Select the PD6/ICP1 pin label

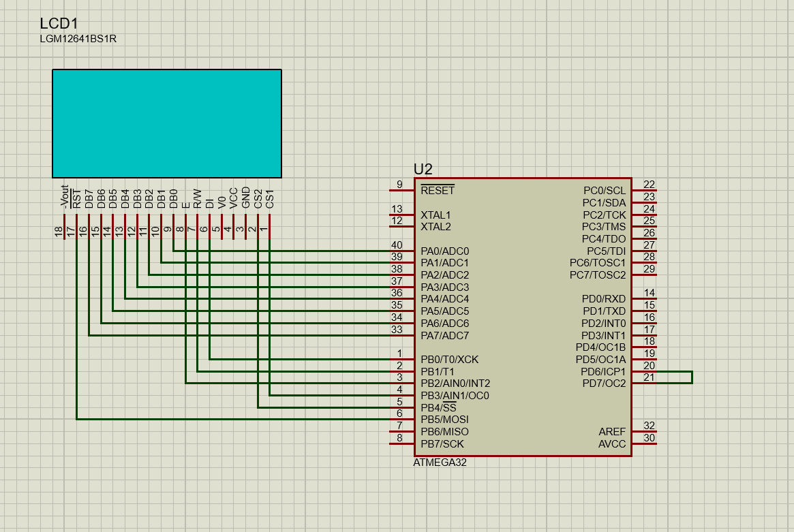(x=603, y=371)
